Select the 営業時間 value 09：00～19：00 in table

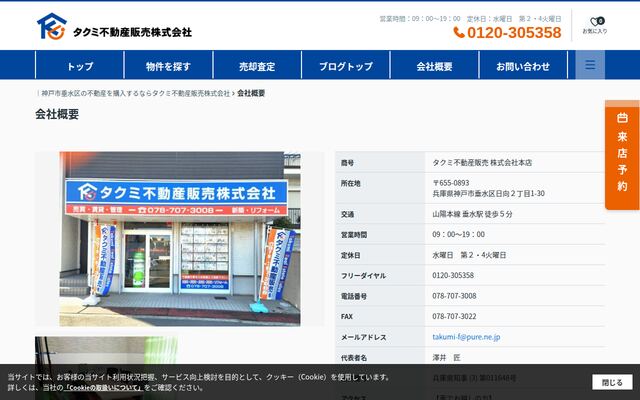[x=458, y=234]
